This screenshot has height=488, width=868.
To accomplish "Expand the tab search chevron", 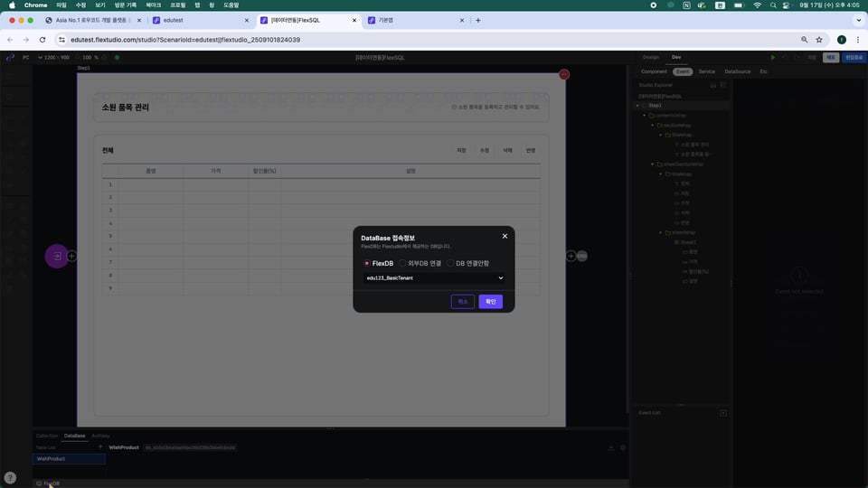I will [x=859, y=21].
